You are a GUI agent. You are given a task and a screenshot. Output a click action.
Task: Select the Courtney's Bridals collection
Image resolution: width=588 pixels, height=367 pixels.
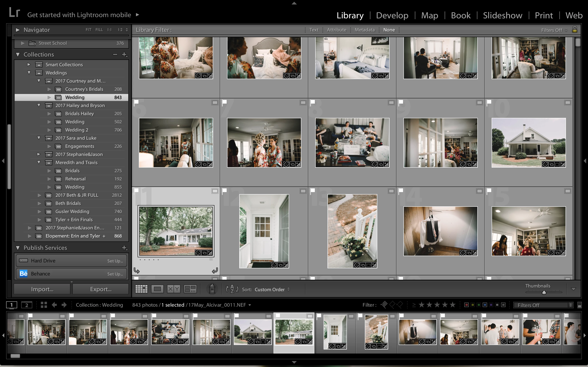point(84,89)
